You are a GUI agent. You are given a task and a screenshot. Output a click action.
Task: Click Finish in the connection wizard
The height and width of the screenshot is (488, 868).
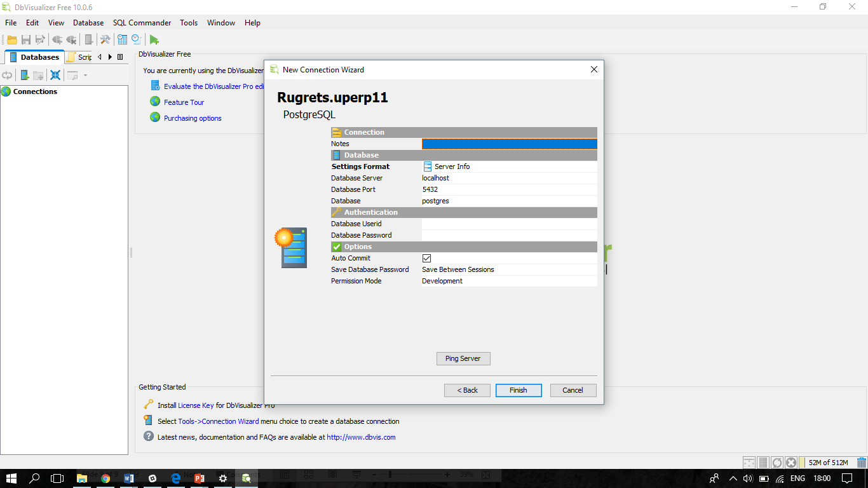[x=519, y=390]
